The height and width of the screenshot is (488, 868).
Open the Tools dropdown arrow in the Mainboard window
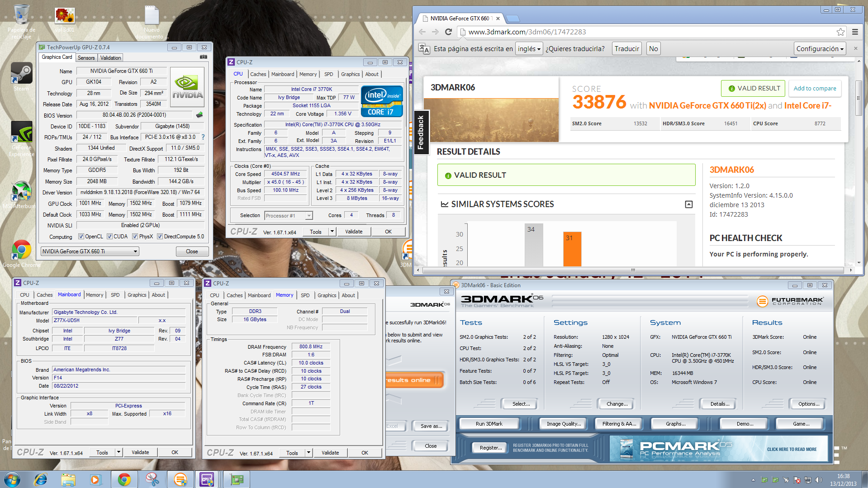(119, 452)
